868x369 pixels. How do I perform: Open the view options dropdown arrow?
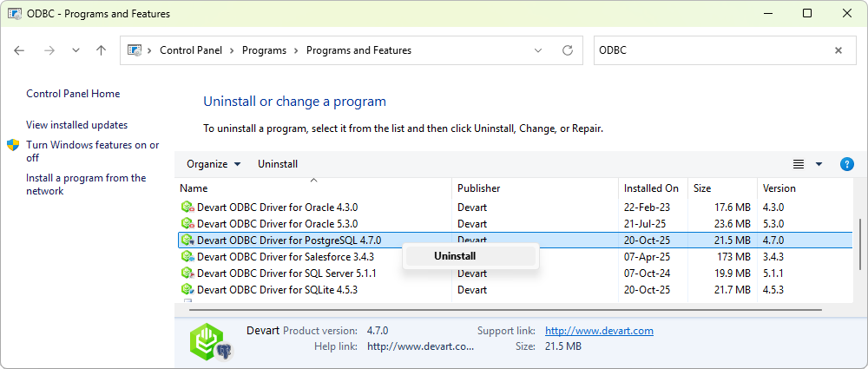pos(819,164)
